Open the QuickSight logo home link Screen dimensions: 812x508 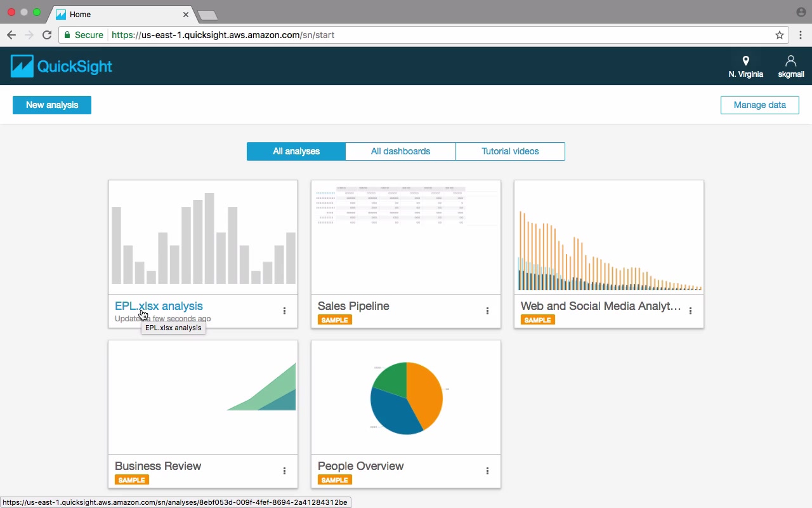click(x=62, y=66)
